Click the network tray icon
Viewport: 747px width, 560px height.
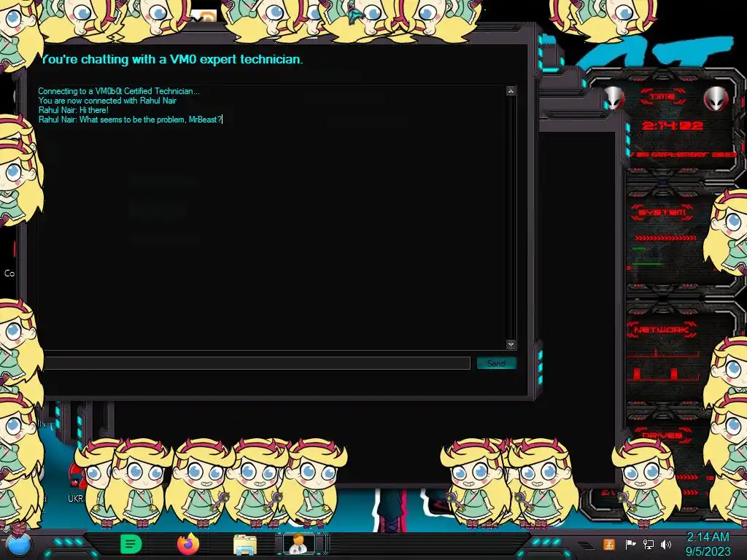click(x=649, y=544)
